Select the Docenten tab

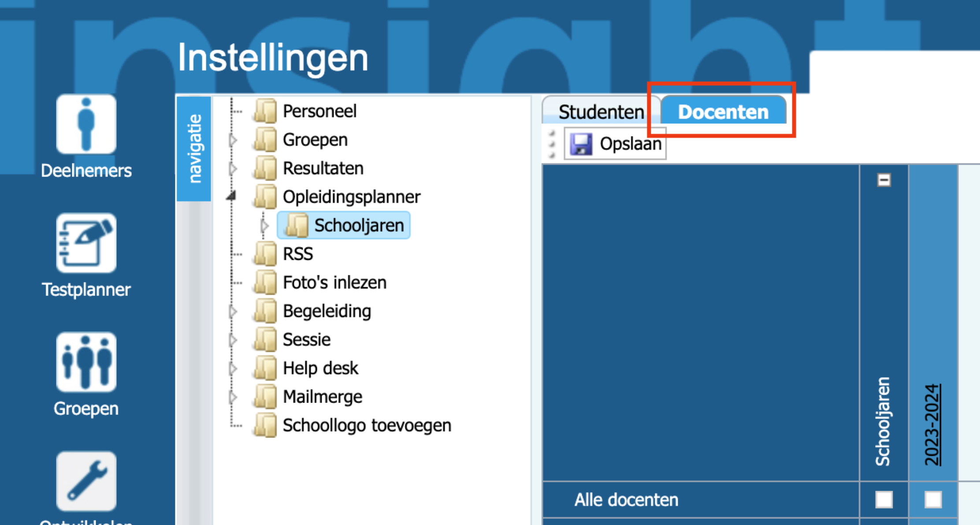tap(723, 112)
